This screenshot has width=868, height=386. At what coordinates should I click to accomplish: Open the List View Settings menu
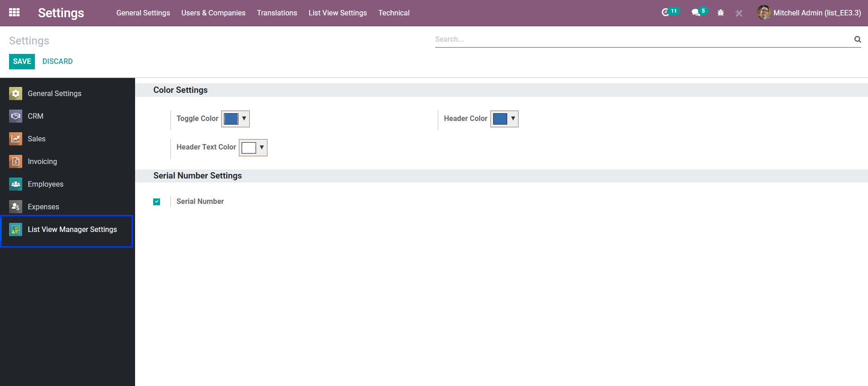click(338, 13)
